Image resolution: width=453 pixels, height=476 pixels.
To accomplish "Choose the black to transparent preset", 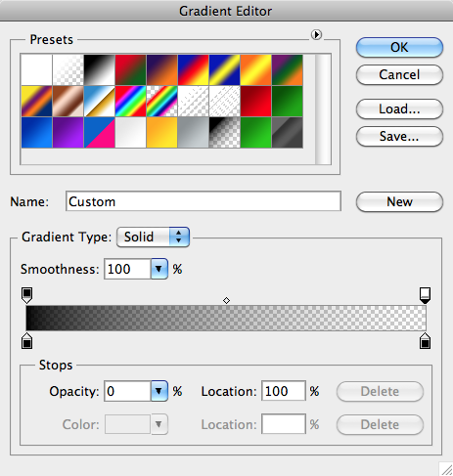I will (224, 132).
